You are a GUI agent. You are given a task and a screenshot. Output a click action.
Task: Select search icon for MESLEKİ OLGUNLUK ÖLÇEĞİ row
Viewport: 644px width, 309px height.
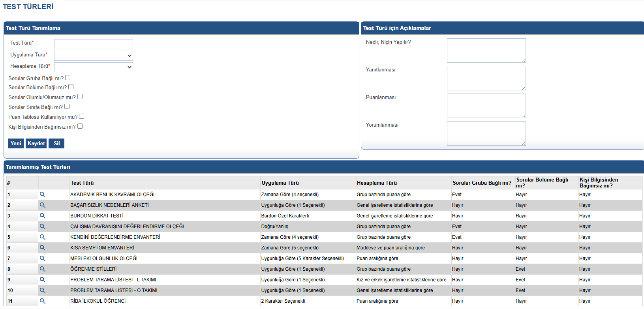(x=42, y=258)
